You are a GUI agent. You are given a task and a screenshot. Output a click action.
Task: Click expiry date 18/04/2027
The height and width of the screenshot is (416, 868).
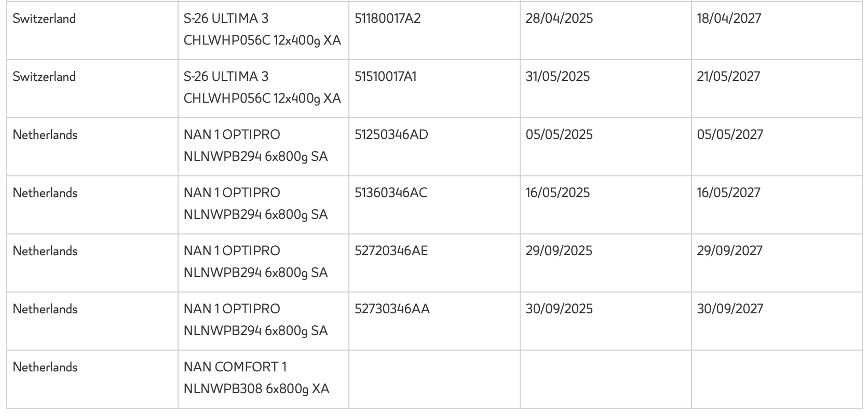[729, 19]
